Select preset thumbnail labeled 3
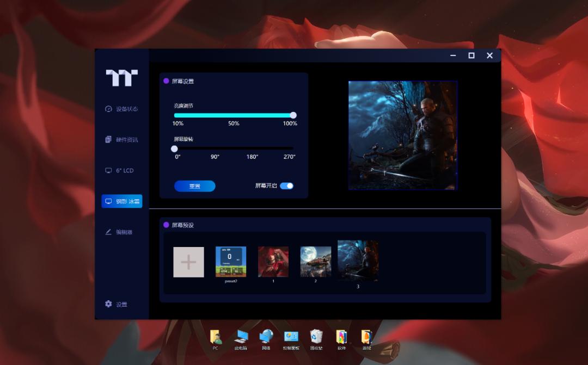Screen dimensions: 588x365 pyautogui.click(x=358, y=261)
